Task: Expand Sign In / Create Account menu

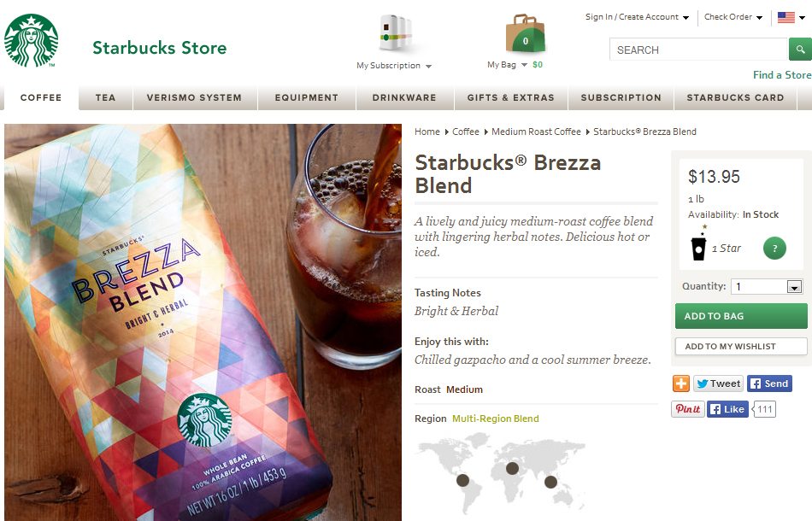Action: coord(637,17)
